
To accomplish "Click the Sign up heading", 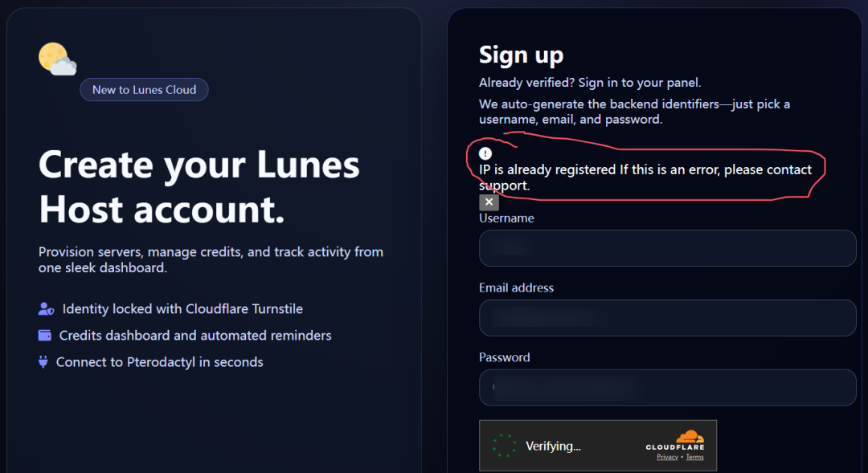I will click(x=521, y=55).
